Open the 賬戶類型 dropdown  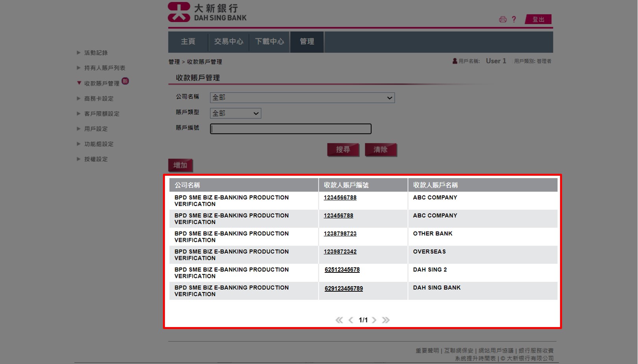(235, 113)
